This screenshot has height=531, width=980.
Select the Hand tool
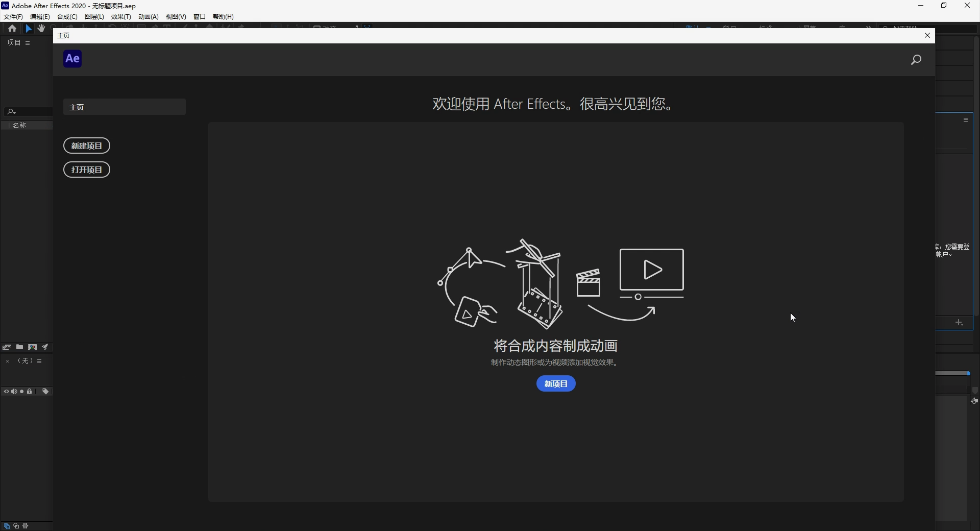click(41, 29)
